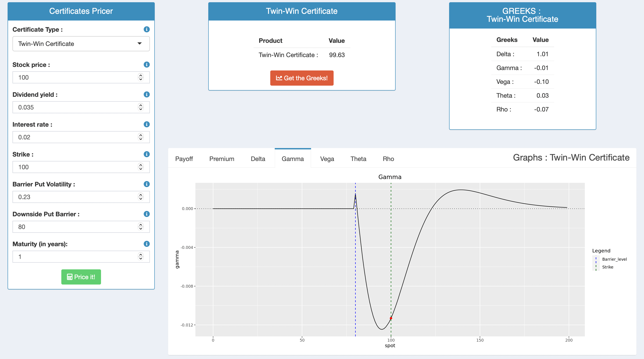Click Dividend yield info icon
This screenshot has width=644, height=359.
(x=147, y=95)
